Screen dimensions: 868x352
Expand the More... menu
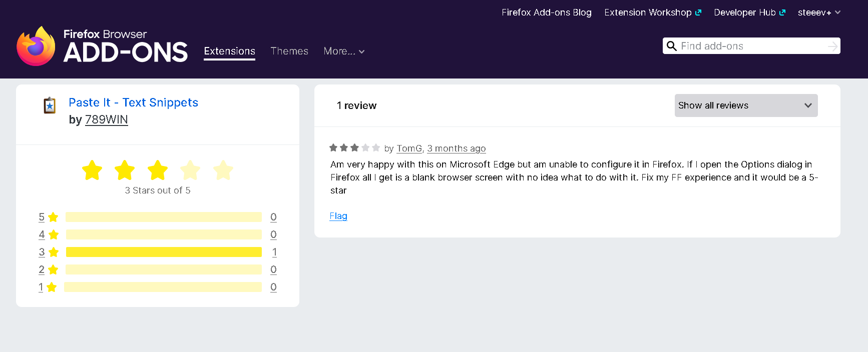[x=344, y=51]
